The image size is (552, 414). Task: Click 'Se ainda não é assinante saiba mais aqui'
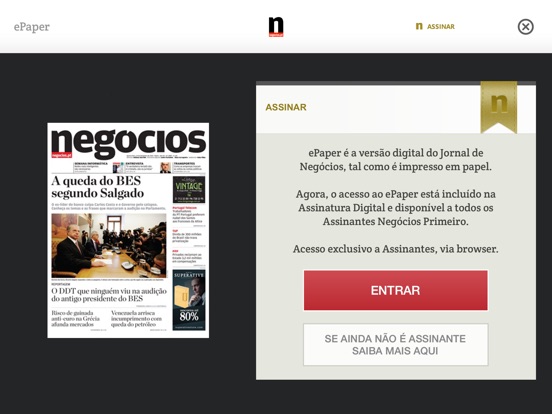396,345
